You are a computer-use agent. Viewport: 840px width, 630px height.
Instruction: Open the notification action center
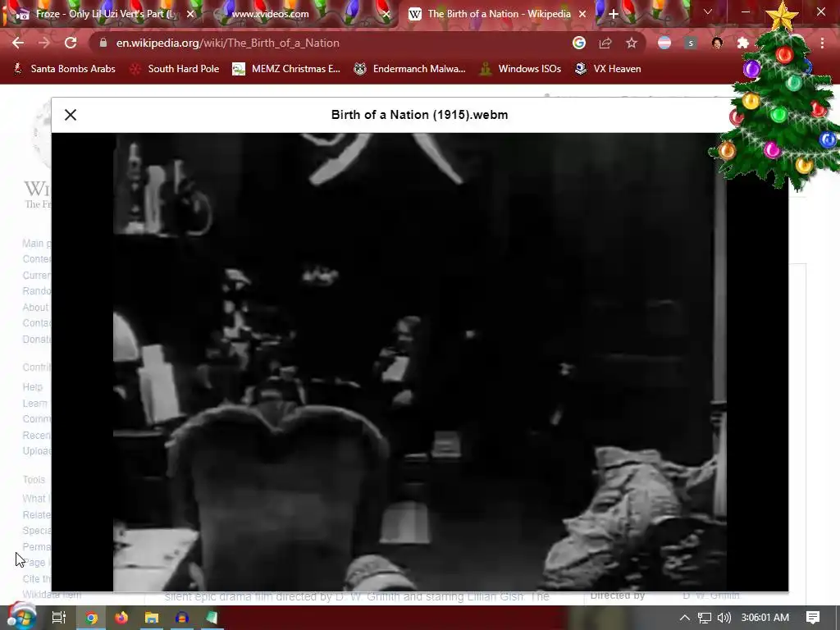click(813, 618)
